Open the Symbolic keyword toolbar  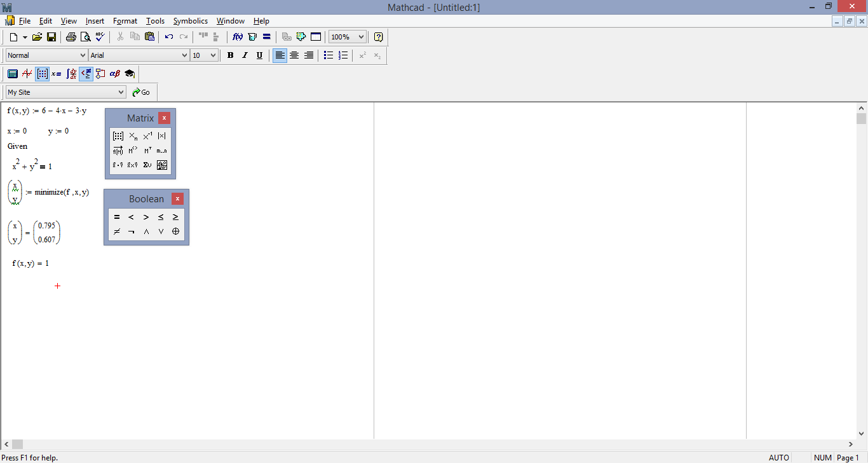[x=130, y=74]
